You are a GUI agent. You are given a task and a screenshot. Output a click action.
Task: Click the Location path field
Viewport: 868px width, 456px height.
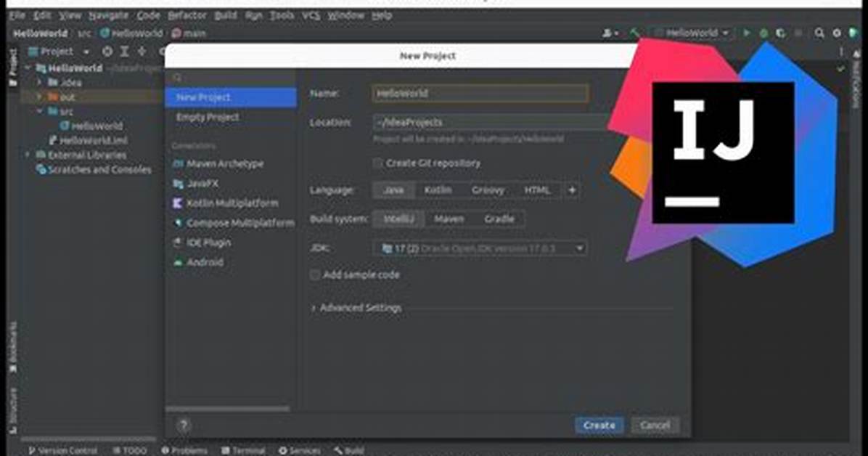493,122
